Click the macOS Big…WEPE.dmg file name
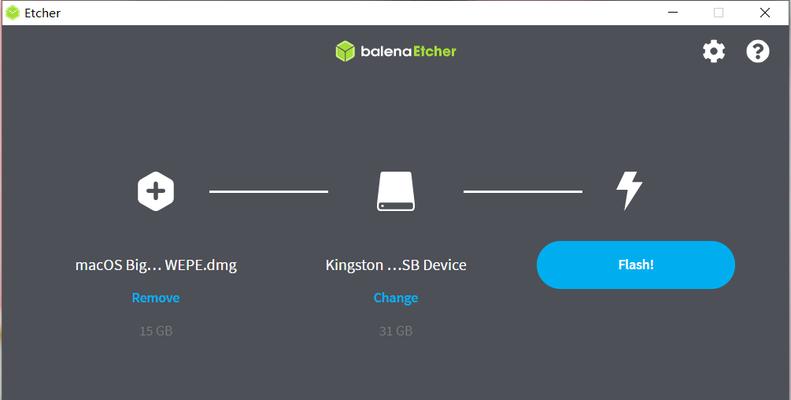Image resolution: width=791 pixels, height=400 pixels. [x=156, y=265]
